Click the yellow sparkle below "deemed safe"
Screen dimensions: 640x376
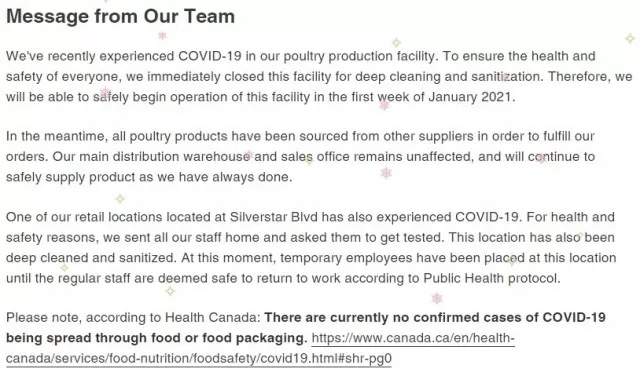coord(170,291)
